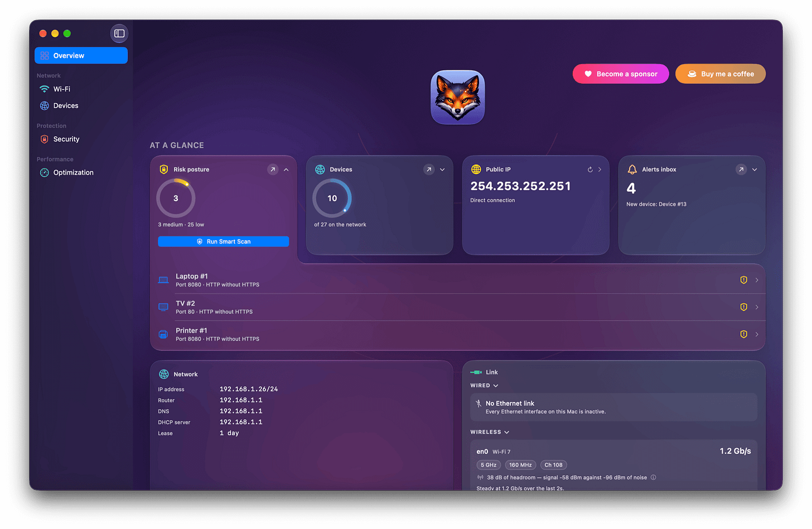Click the "3 medium · 25 low" summary

(x=181, y=225)
